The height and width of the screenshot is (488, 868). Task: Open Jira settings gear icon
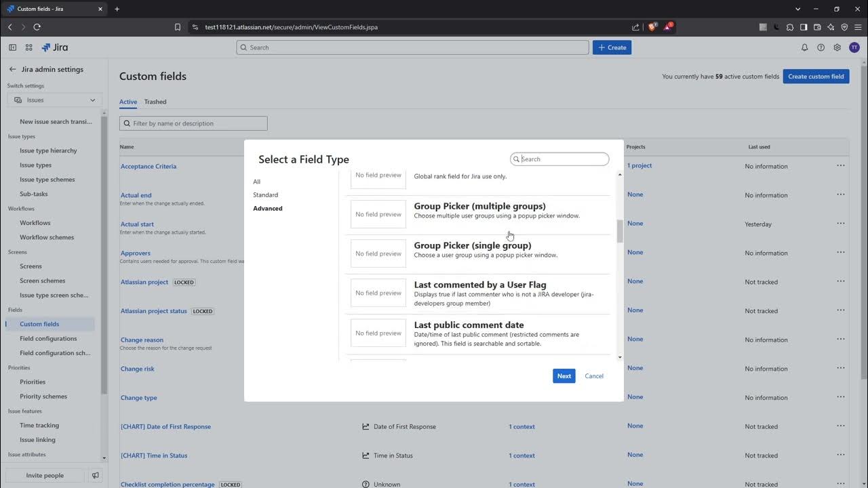click(837, 47)
